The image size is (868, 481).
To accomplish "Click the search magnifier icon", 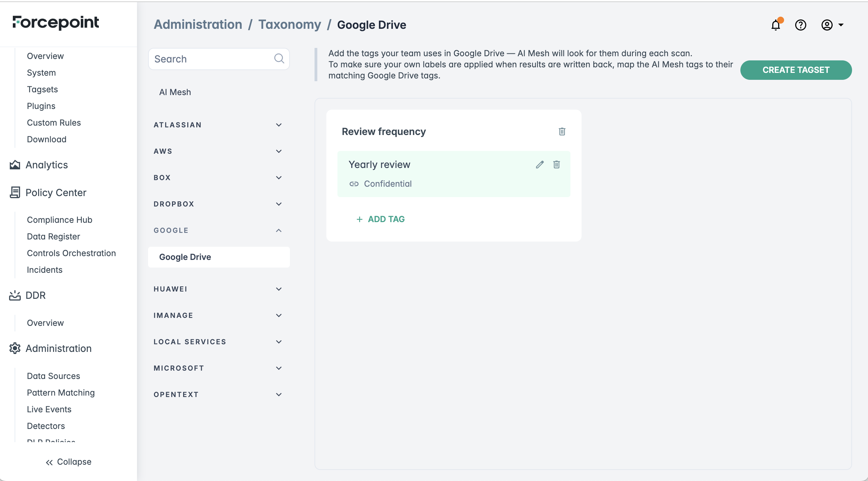I will [279, 59].
